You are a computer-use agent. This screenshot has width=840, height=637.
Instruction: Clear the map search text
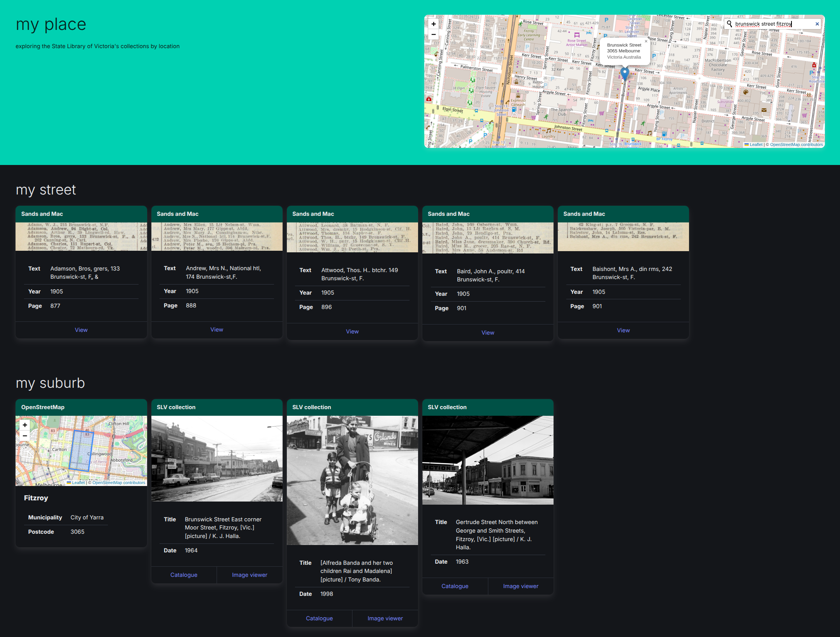[x=817, y=24]
